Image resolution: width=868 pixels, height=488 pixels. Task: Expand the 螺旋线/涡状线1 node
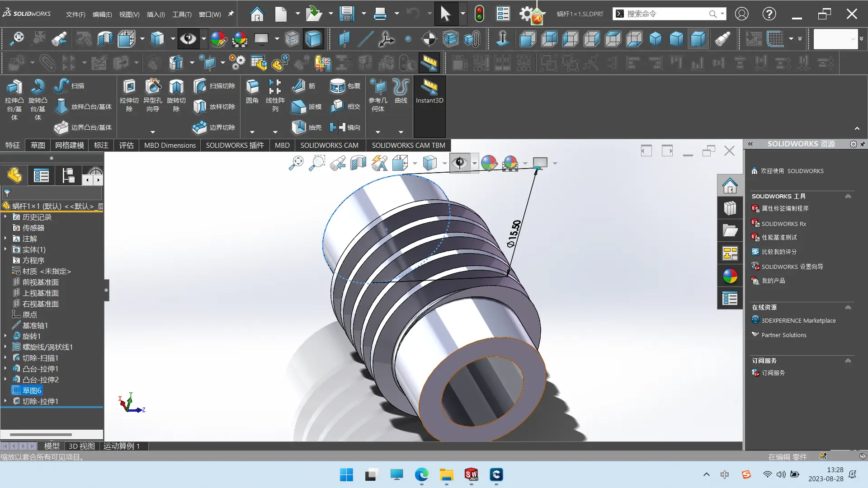5,347
